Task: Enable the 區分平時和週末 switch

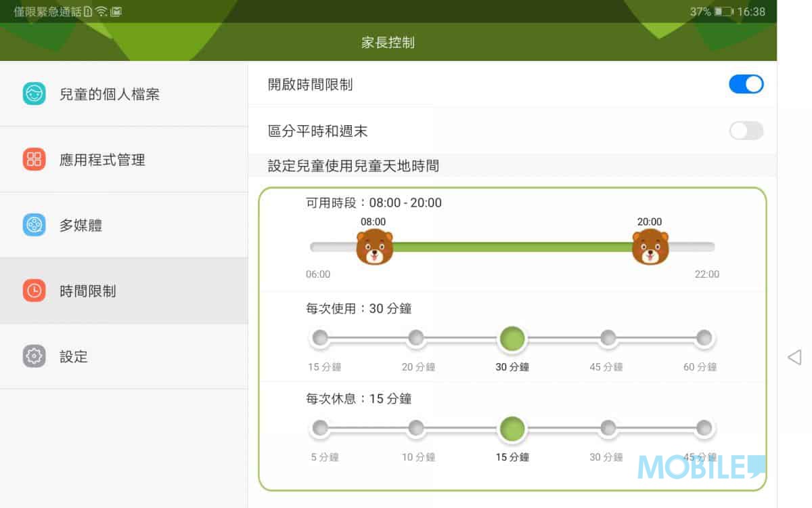Action: pos(746,131)
